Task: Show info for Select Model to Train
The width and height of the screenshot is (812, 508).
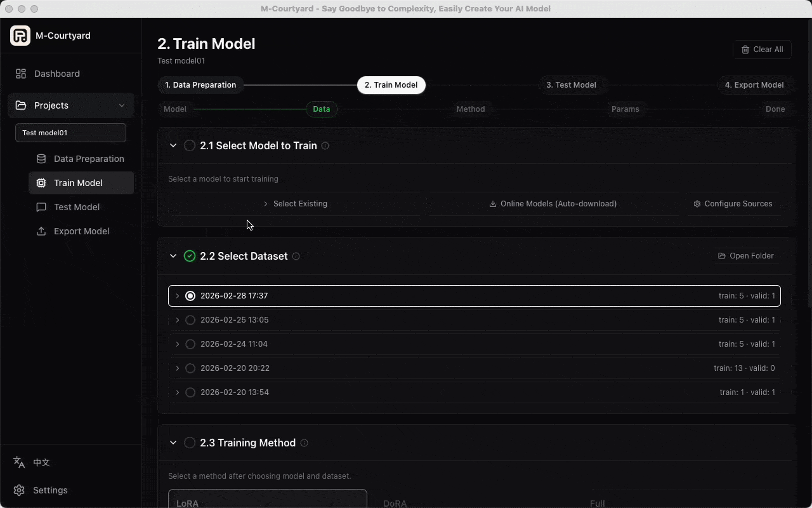Action: tap(325, 146)
